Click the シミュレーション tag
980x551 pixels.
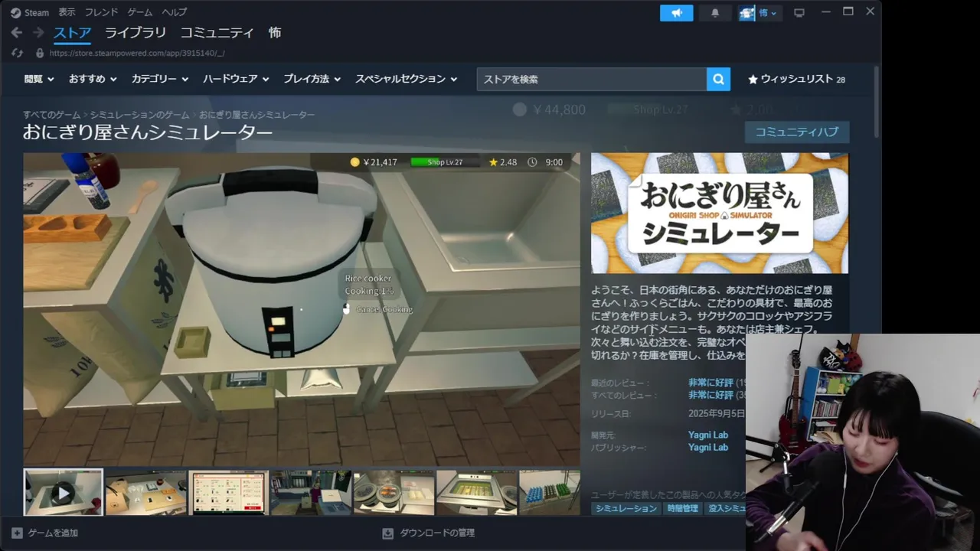pos(626,509)
